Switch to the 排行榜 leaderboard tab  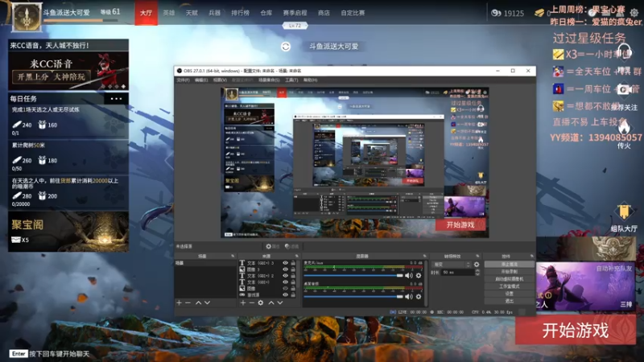coord(240,13)
